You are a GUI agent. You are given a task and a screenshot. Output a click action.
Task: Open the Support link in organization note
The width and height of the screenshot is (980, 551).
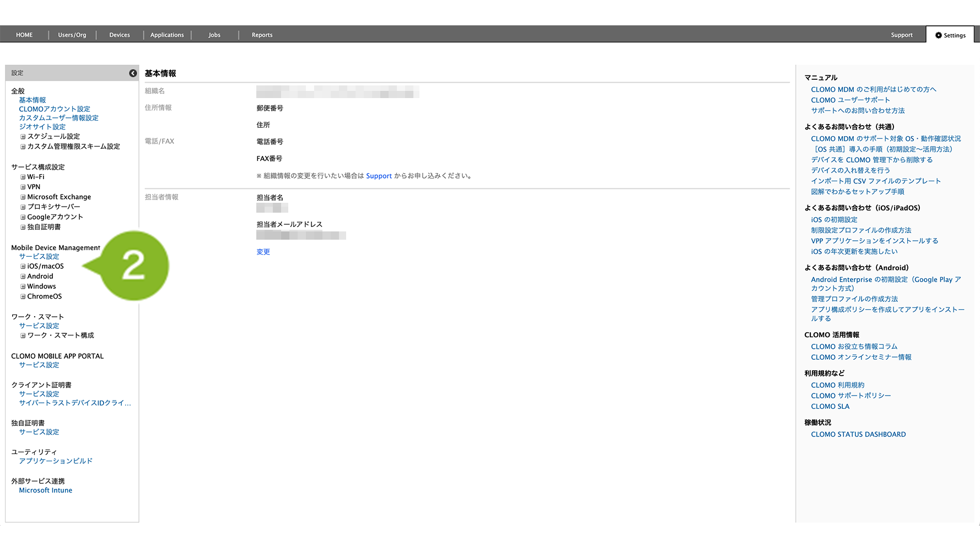[x=379, y=176]
